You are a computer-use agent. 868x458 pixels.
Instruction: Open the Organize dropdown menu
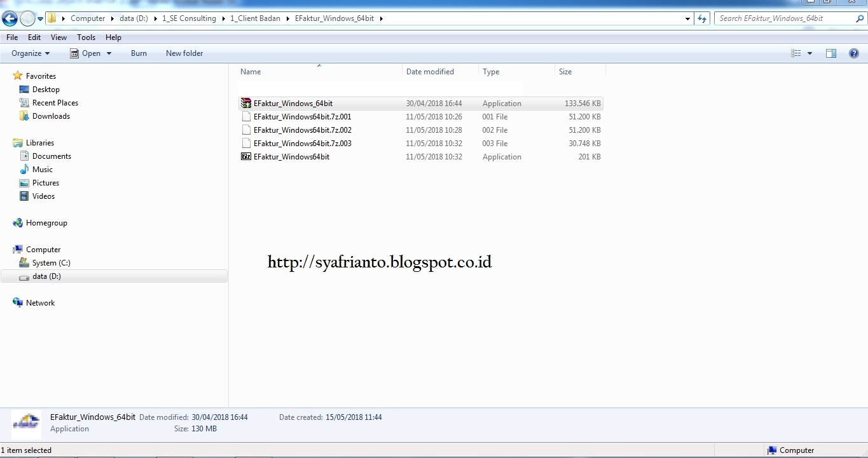[x=30, y=53]
